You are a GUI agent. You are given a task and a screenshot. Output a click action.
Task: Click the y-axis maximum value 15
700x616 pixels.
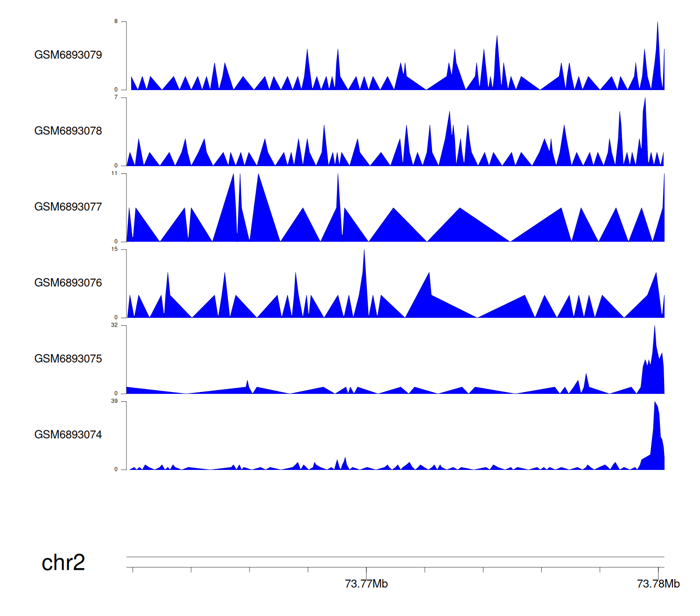(x=115, y=250)
